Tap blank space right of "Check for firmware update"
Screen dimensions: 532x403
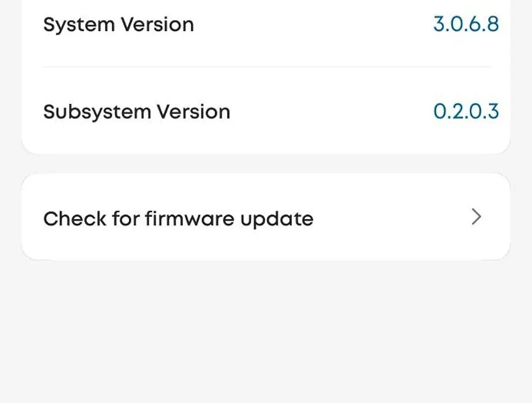pyautogui.click(x=392, y=218)
